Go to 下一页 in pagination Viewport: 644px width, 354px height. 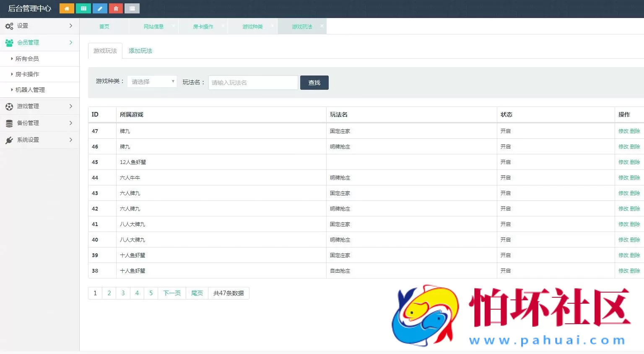172,293
